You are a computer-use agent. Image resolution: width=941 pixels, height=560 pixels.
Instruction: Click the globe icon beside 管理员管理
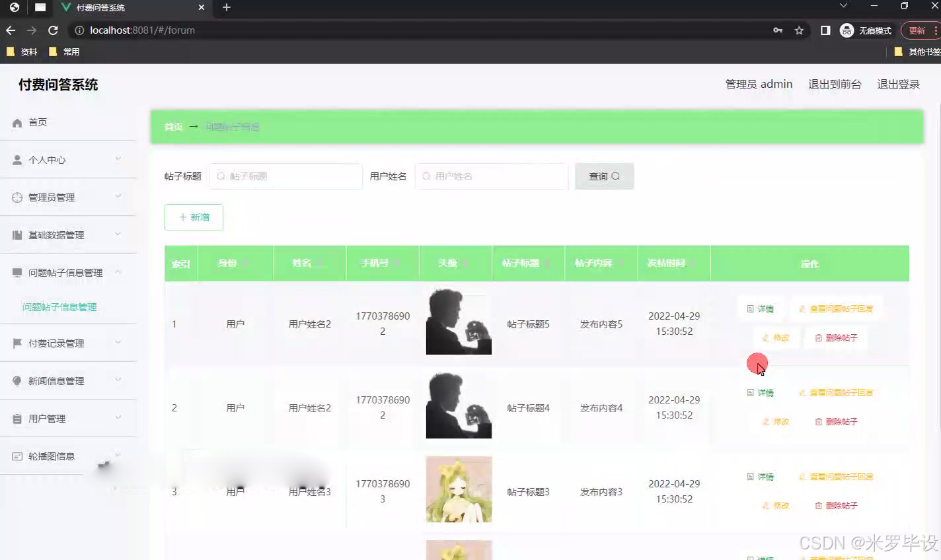coord(17,197)
